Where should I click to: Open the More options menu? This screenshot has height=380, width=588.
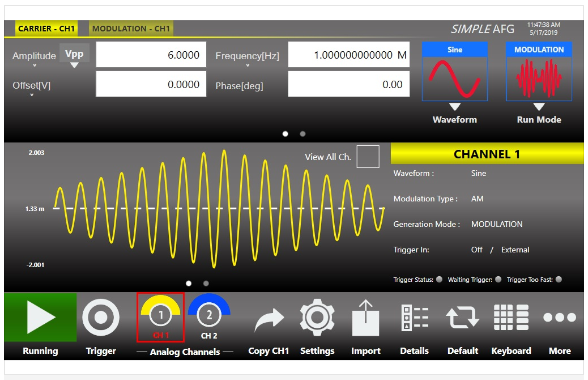click(x=560, y=318)
